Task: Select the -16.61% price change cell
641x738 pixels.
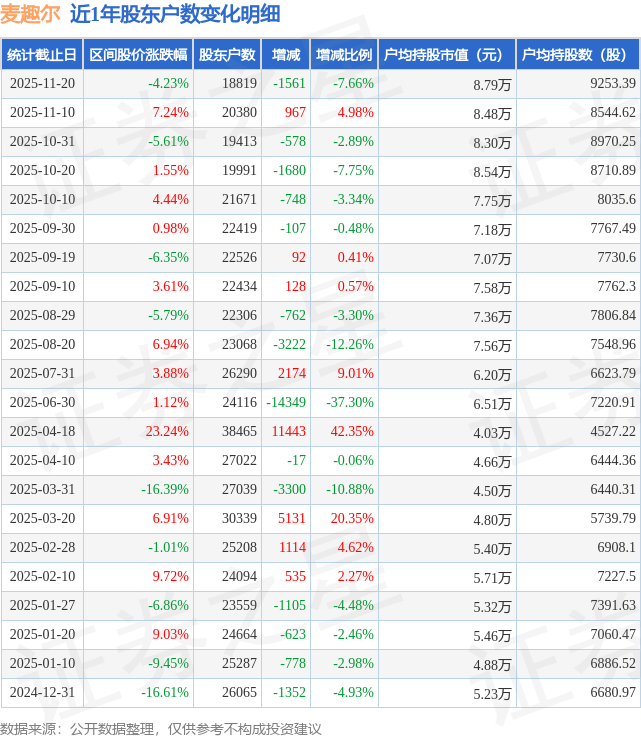Action: [165, 693]
